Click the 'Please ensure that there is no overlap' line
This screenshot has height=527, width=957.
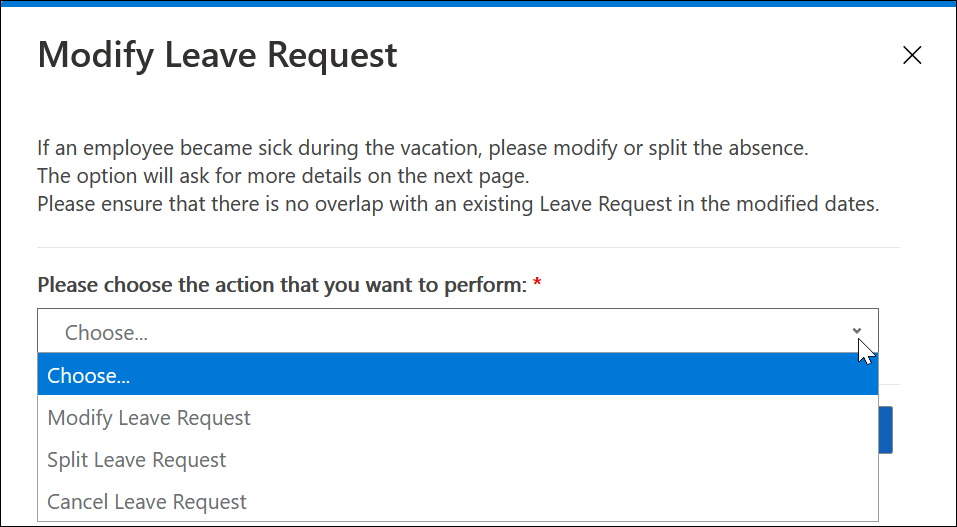458,205
